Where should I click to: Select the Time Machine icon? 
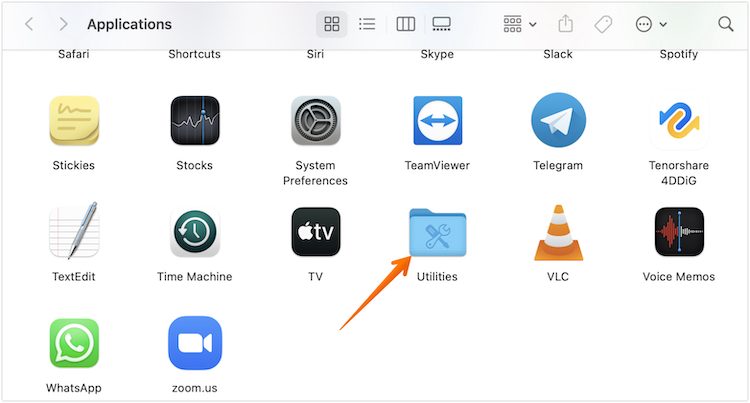pos(195,232)
